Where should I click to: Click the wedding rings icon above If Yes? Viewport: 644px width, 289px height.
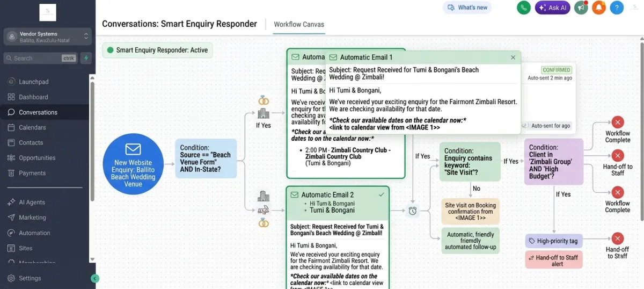tap(264, 100)
